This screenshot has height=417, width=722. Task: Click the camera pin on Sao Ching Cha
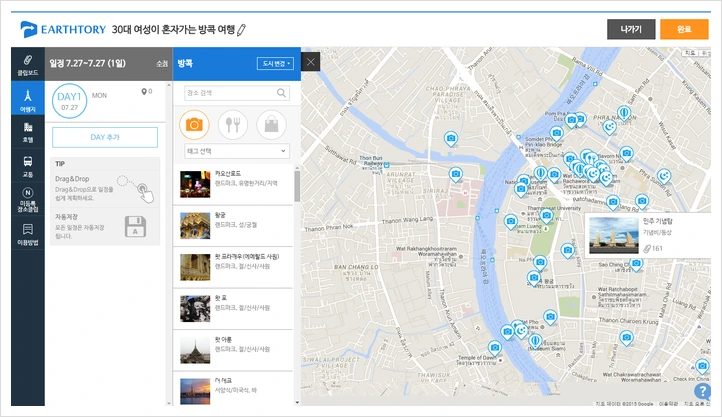(x=636, y=264)
